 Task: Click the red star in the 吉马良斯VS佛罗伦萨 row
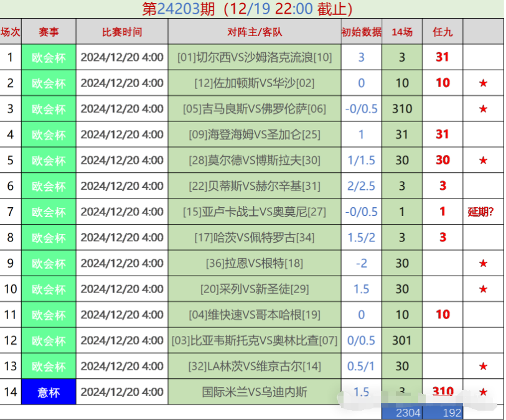click(483, 109)
